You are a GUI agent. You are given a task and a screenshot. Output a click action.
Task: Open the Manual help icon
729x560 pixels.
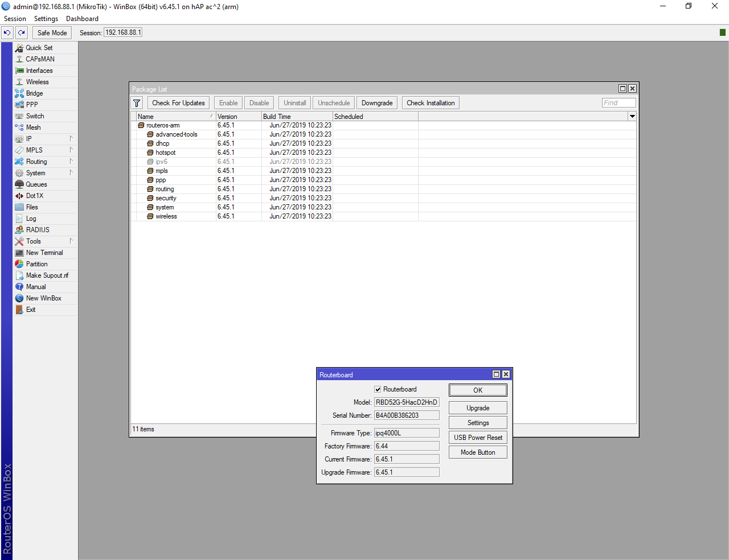pyautogui.click(x=19, y=287)
